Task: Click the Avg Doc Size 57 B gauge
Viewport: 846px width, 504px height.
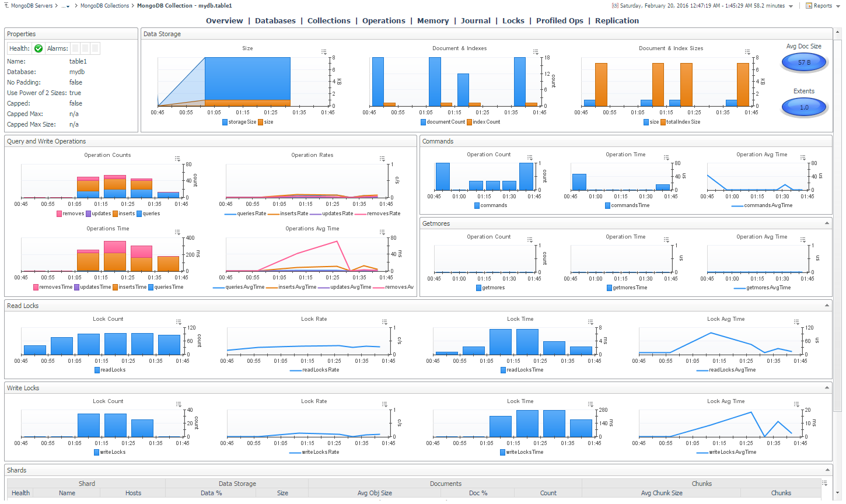Action: click(804, 62)
